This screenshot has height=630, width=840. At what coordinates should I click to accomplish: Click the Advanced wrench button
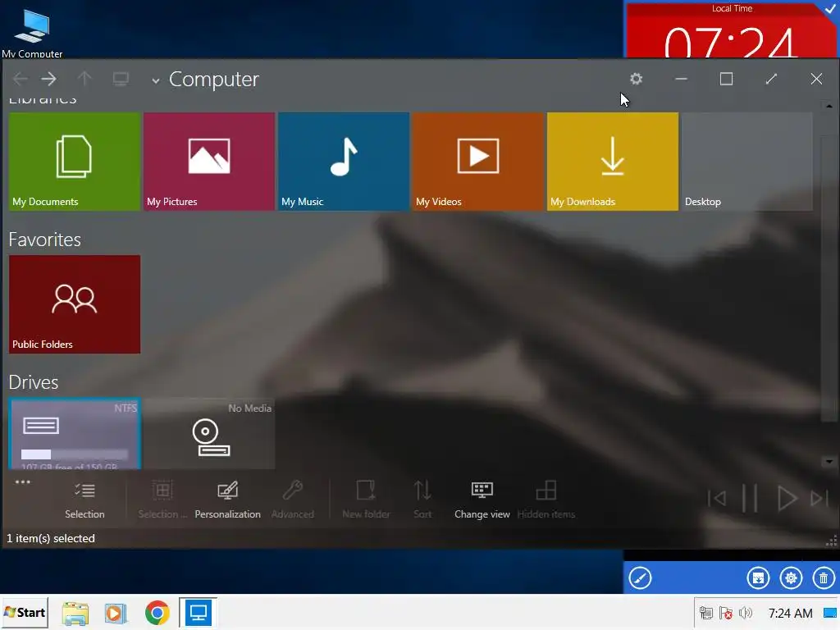coord(293,500)
